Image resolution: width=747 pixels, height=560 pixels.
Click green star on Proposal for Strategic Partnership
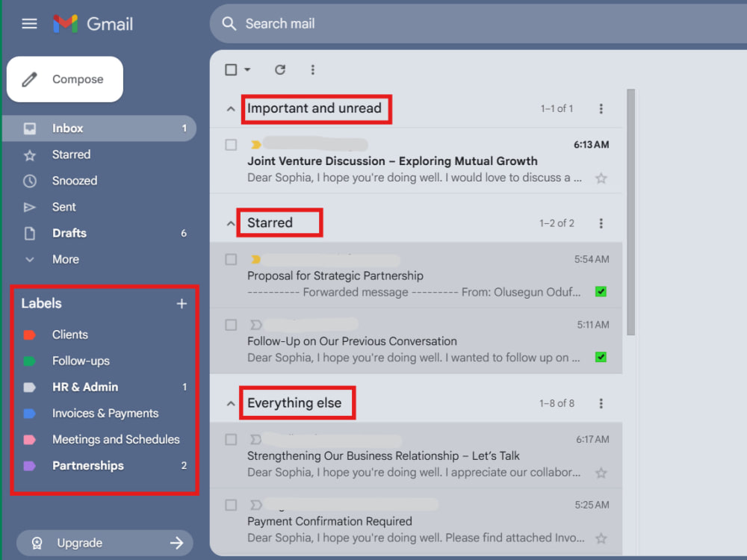tap(601, 291)
